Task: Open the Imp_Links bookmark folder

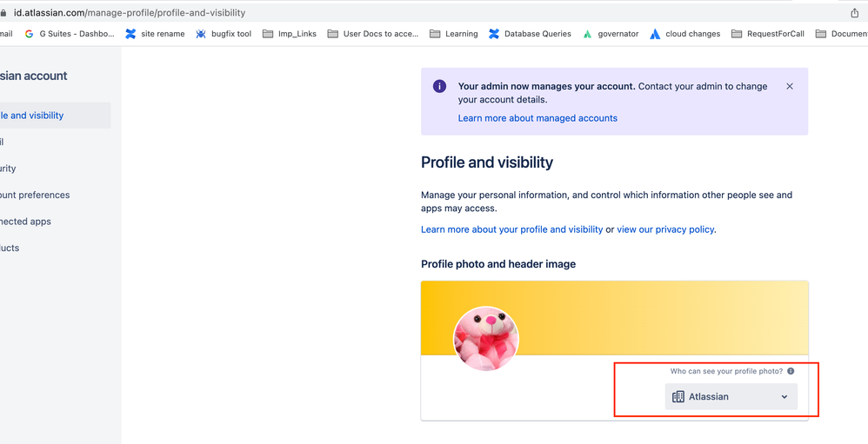Action: [290, 34]
